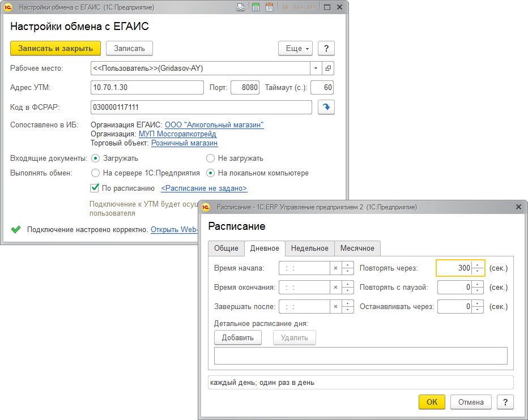The width and height of the screenshot is (528, 420).
Task: Click into the Порт field showing 8080
Action: click(x=245, y=88)
